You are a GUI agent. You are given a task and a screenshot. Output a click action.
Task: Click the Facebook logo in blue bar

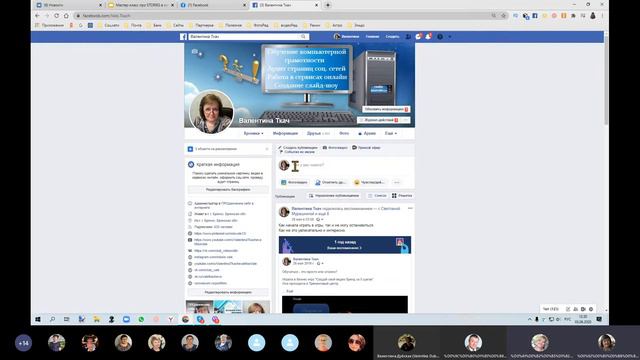183,37
